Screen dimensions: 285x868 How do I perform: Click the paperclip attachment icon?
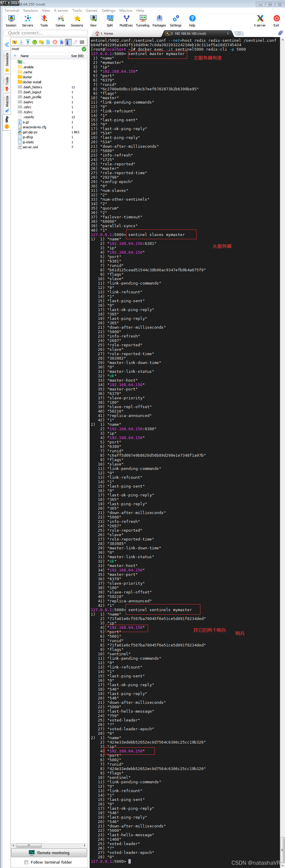tap(280, 33)
